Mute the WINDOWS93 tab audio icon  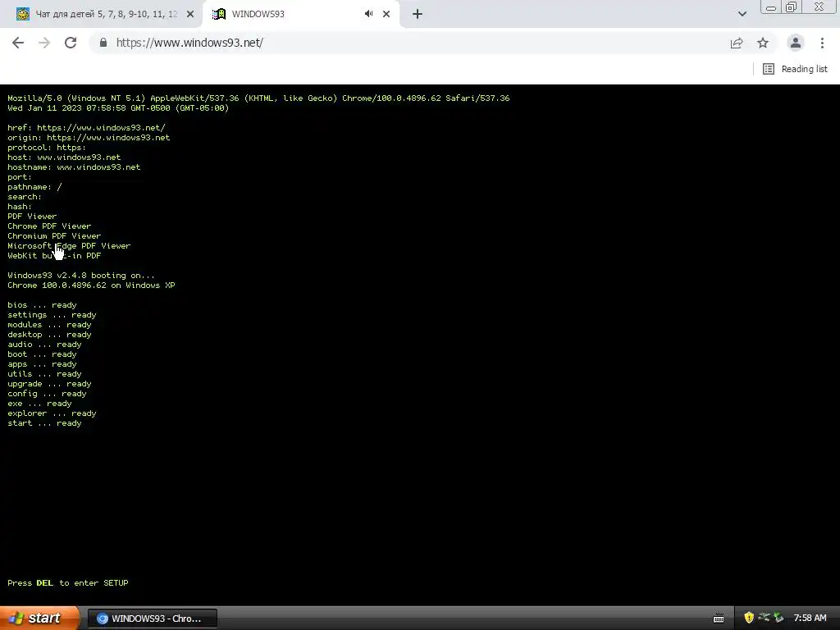(368, 14)
